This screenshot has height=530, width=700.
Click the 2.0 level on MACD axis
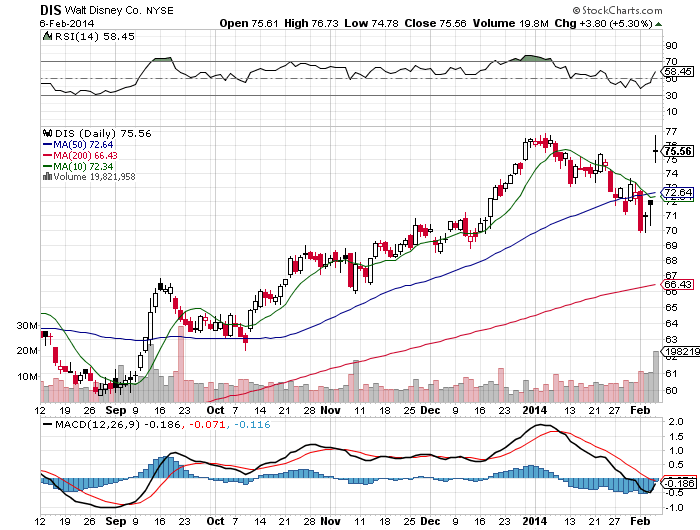point(676,421)
